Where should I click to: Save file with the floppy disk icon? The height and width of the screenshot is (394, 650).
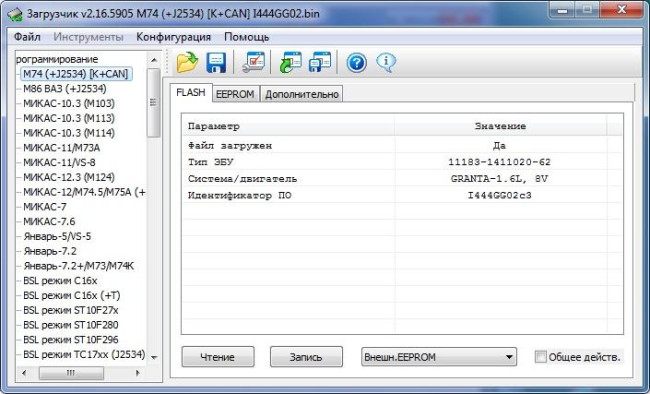[216, 63]
